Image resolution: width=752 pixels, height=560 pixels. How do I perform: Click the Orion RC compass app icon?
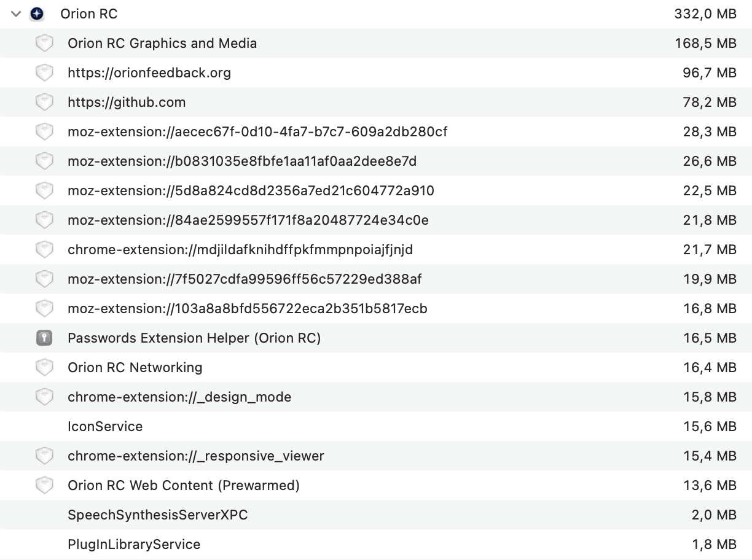coord(37,14)
